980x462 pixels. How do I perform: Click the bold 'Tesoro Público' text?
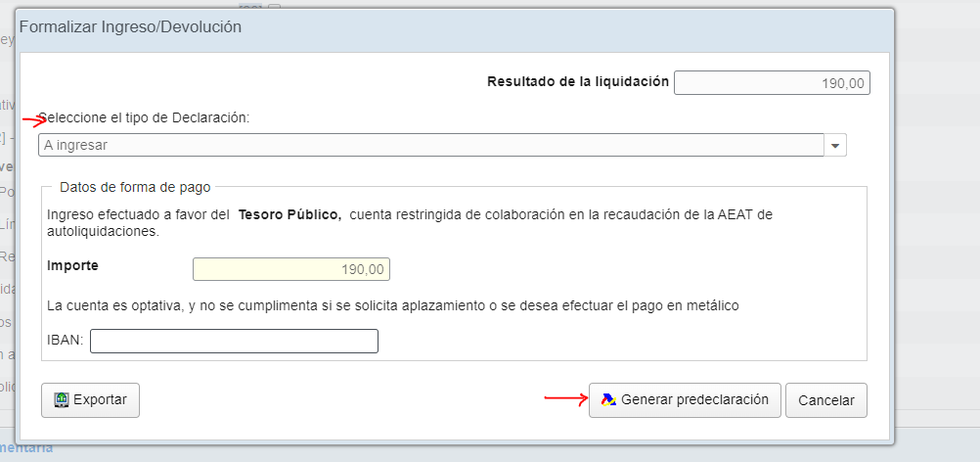(x=290, y=214)
